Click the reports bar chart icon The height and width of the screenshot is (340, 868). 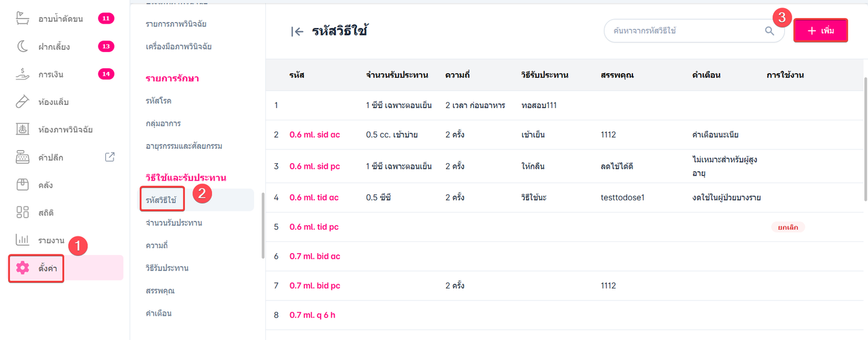pyautogui.click(x=22, y=240)
